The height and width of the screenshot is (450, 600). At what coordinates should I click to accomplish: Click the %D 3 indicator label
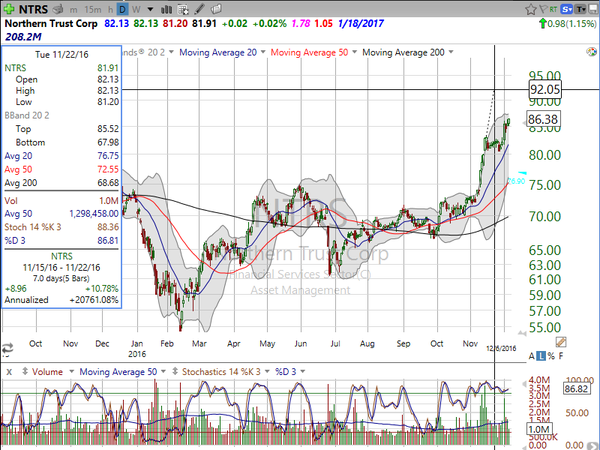(x=285, y=372)
